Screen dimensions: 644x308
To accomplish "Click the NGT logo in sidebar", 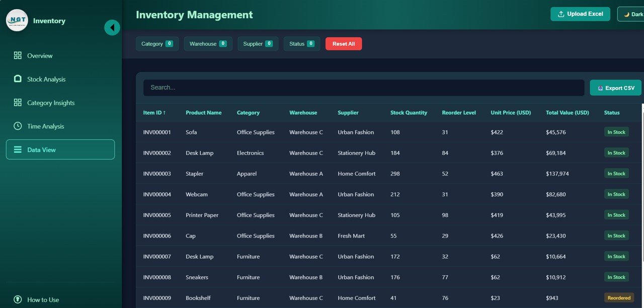I will (17, 21).
